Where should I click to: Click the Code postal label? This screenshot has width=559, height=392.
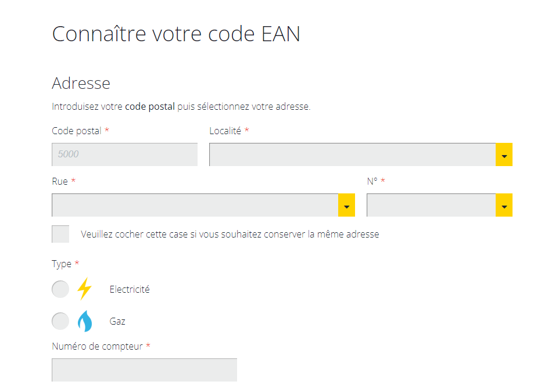pyautogui.click(x=77, y=131)
